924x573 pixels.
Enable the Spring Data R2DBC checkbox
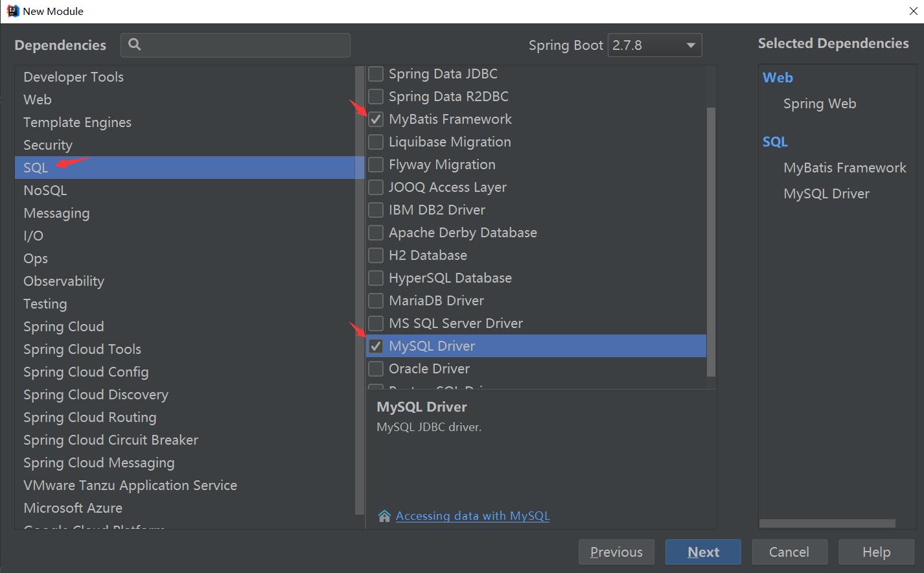[376, 97]
